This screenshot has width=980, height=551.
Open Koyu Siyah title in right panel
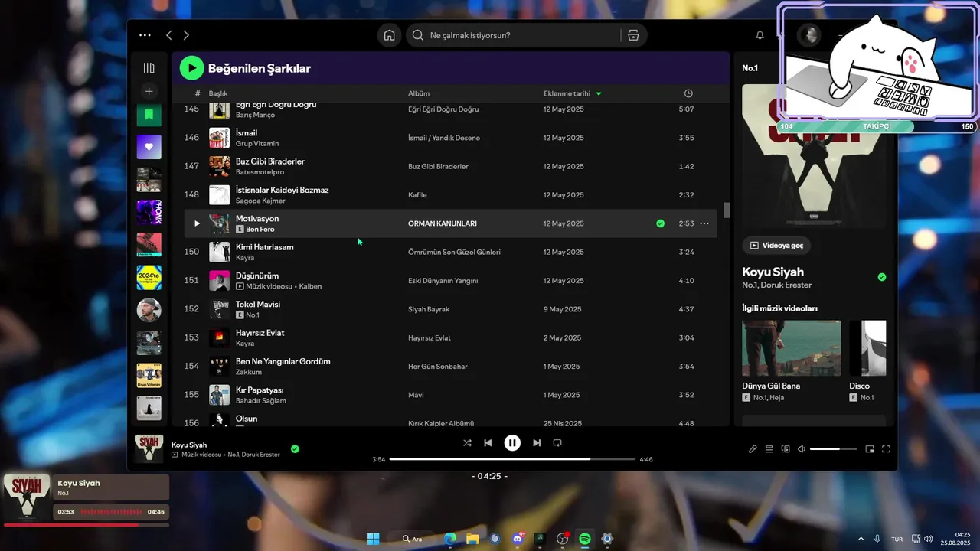pos(773,272)
